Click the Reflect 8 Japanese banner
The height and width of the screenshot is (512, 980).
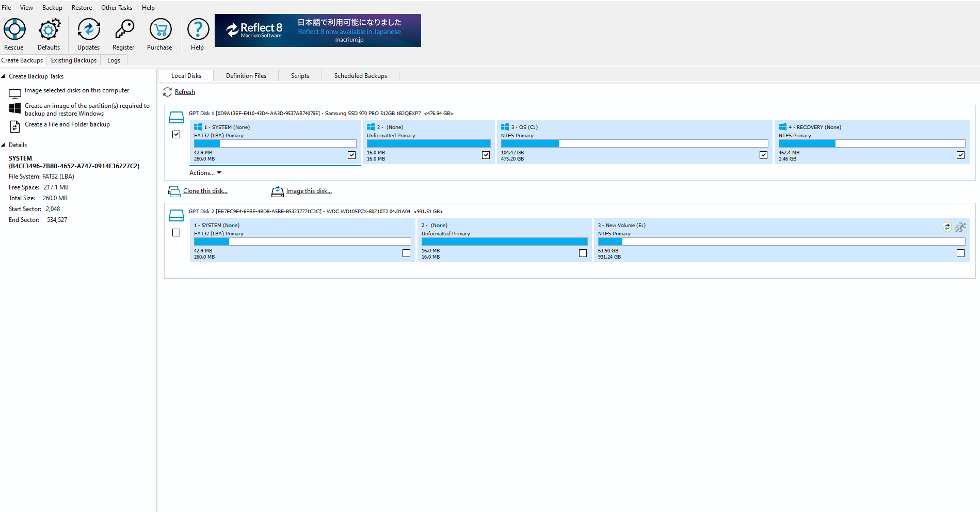318,30
